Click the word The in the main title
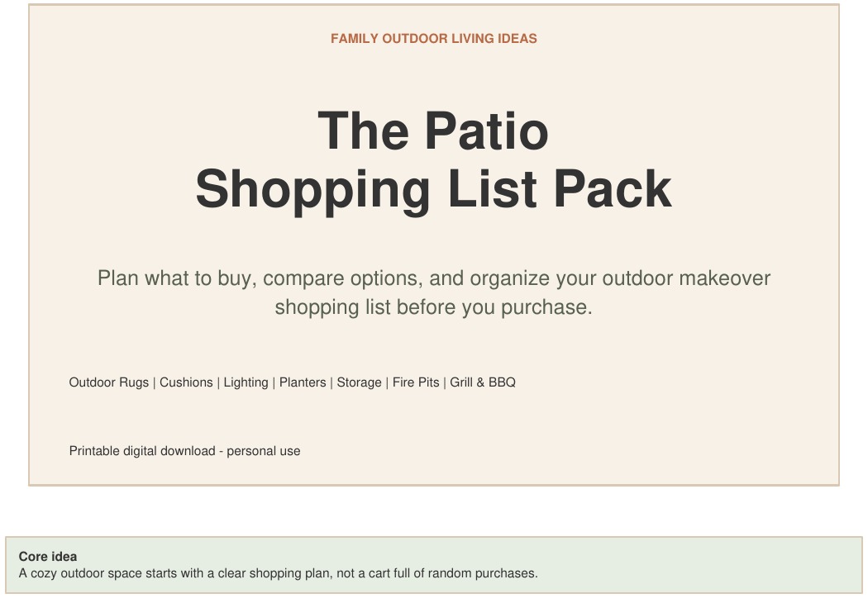 click(363, 131)
